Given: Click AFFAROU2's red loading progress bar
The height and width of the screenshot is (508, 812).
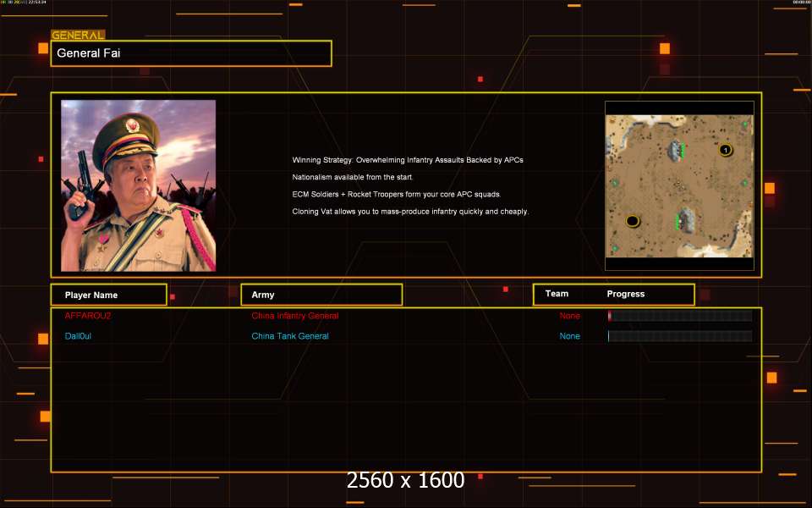Looking at the screenshot, I should (680, 316).
